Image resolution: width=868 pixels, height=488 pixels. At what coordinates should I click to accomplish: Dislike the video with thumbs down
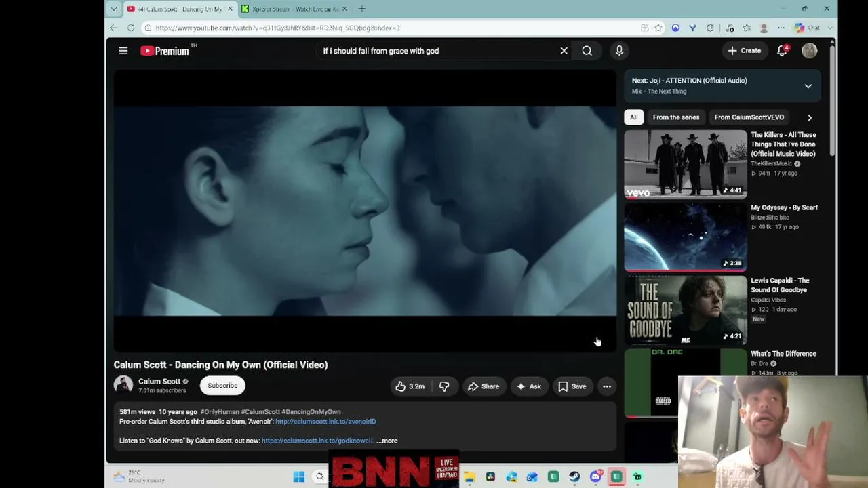(x=445, y=386)
